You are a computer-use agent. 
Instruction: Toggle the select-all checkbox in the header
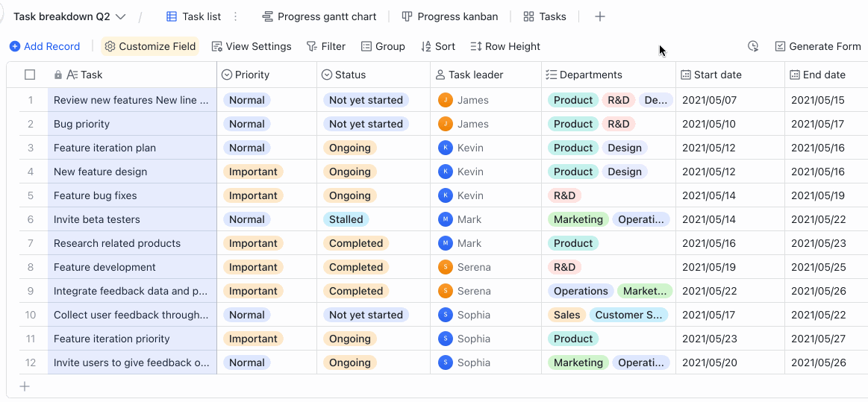coord(30,75)
